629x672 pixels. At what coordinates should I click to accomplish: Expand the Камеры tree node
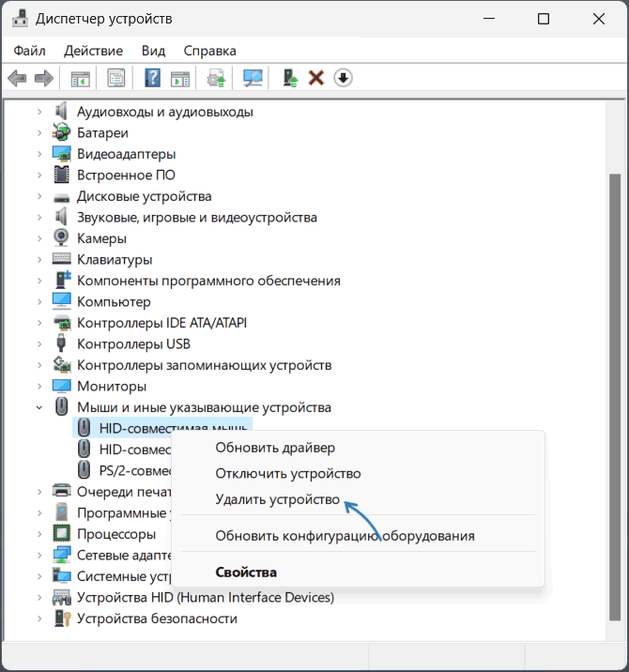[x=39, y=238]
